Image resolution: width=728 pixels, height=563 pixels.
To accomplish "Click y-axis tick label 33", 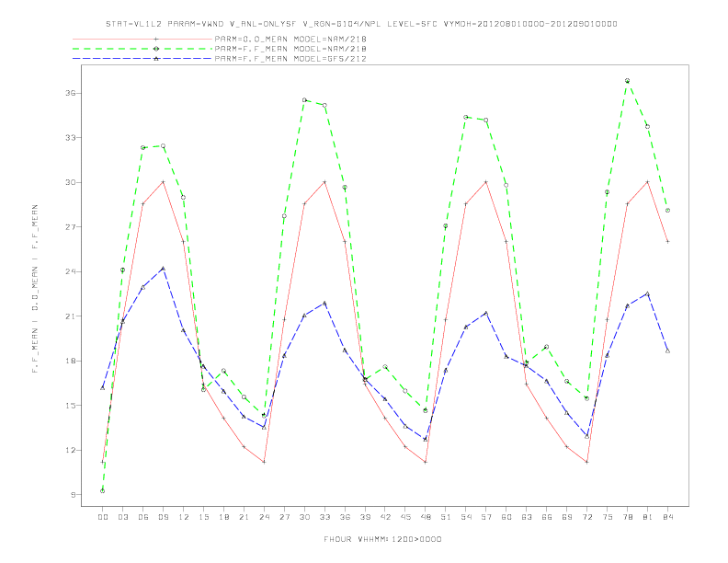I will pyautogui.click(x=71, y=137).
